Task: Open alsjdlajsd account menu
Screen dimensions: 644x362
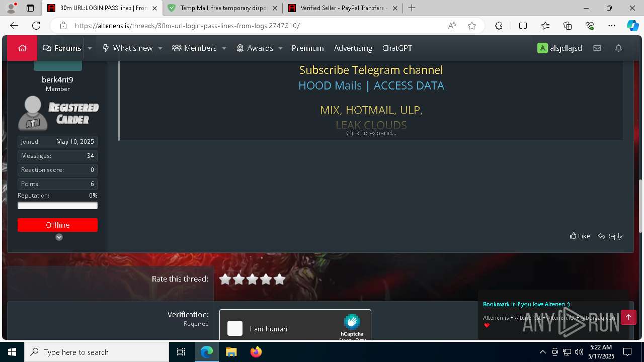Action: tap(559, 48)
